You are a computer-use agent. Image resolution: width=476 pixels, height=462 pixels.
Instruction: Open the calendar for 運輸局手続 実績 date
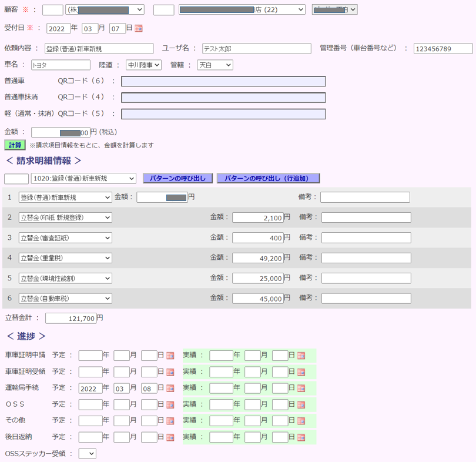pyautogui.click(x=301, y=388)
